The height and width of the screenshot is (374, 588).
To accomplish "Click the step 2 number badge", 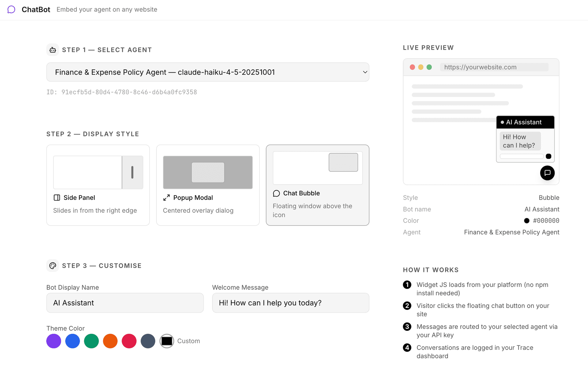I will (407, 306).
